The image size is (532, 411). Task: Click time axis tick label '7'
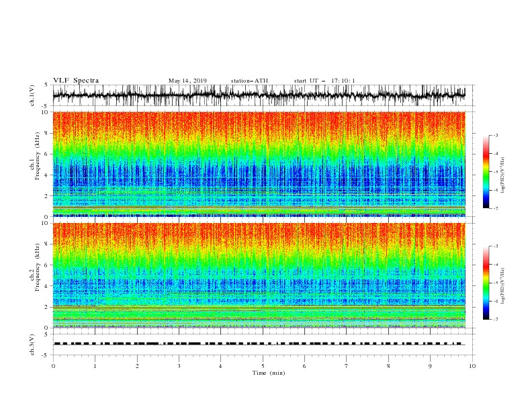[x=347, y=366]
